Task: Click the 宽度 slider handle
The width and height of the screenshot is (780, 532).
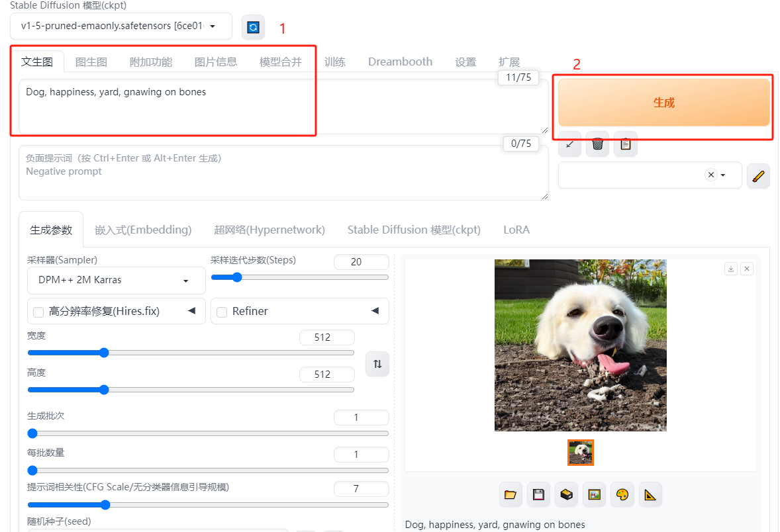Action: pyautogui.click(x=104, y=353)
